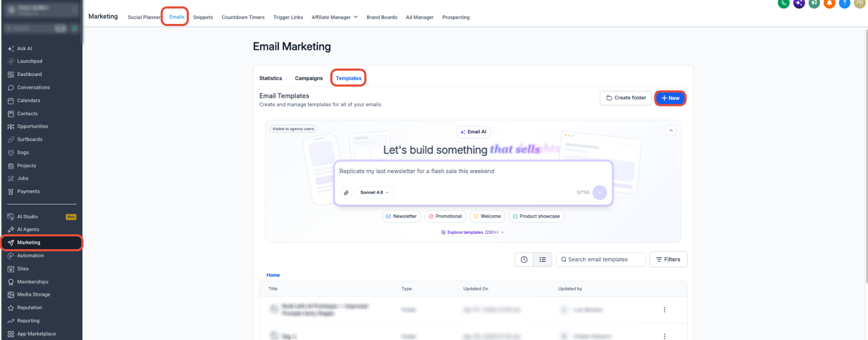Focus the AI prompt text area
The width and height of the screenshot is (868, 340).
click(473, 172)
